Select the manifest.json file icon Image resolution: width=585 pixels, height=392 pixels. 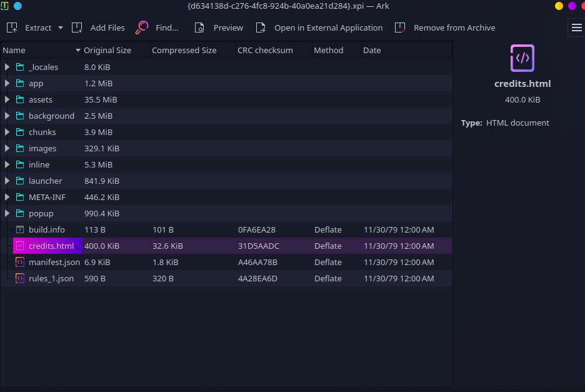[x=19, y=262]
